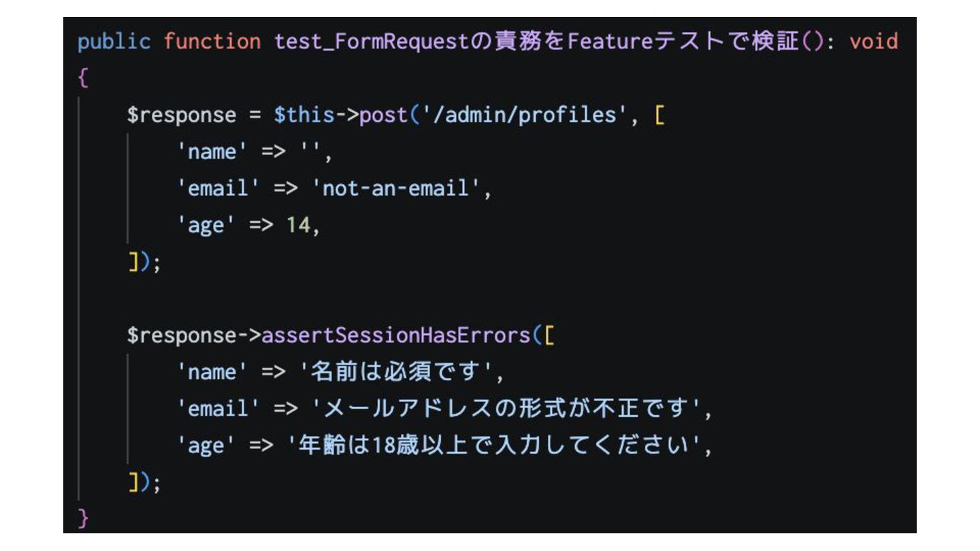Click the number 14 age value
Screen dimensions: 980x551
point(298,225)
